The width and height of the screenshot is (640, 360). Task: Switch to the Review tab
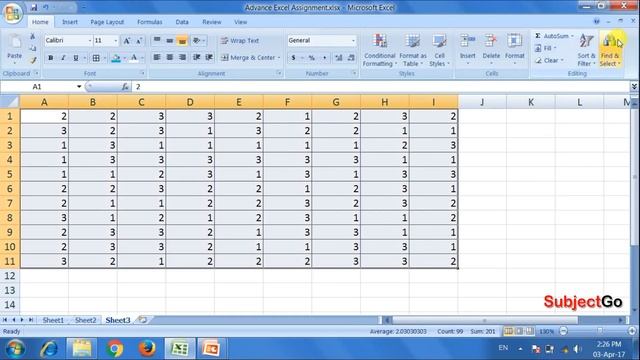pyautogui.click(x=211, y=22)
